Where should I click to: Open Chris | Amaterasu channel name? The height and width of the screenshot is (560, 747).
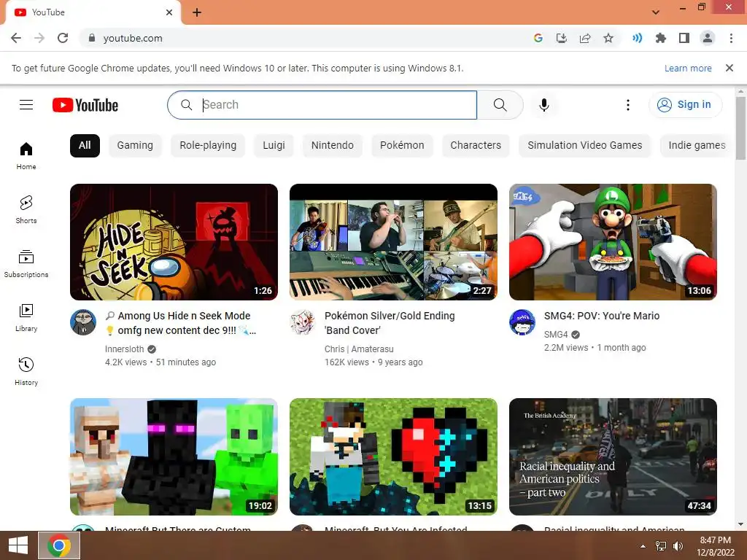tap(359, 349)
